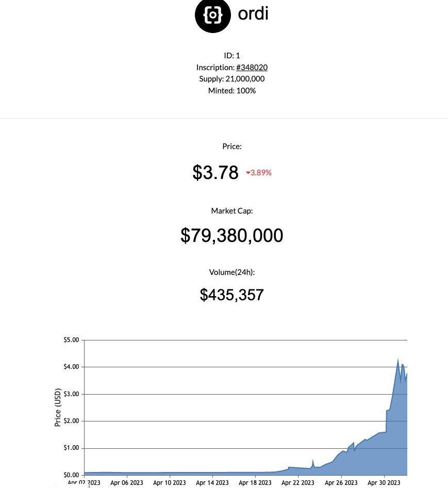The height and width of the screenshot is (488, 448).
Task: Click Apr 14 2023 axis label
Action: (212, 483)
